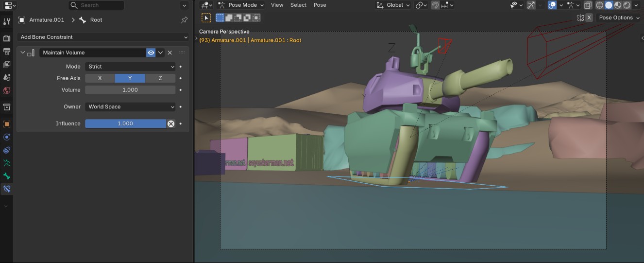Set Free Axis to X
This screenshot has height=263, width=644.
click(x=100, y=78)
